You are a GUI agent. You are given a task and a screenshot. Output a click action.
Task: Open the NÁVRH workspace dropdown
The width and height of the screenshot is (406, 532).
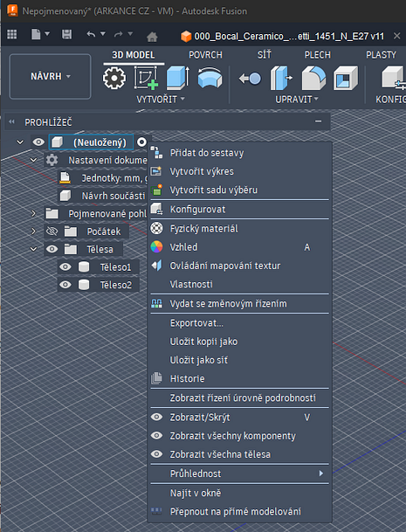click(x=50, y=76)
